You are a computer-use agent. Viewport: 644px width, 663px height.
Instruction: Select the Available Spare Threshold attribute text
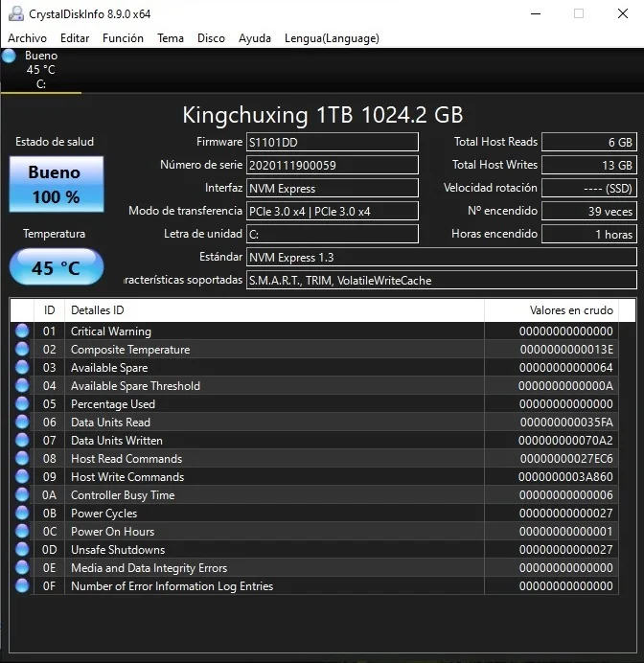coord(135,385)
